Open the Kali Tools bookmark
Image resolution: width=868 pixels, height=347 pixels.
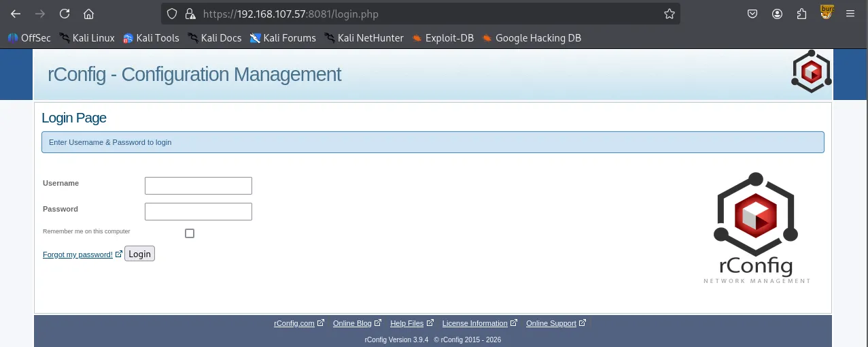(x=151, y=38)
